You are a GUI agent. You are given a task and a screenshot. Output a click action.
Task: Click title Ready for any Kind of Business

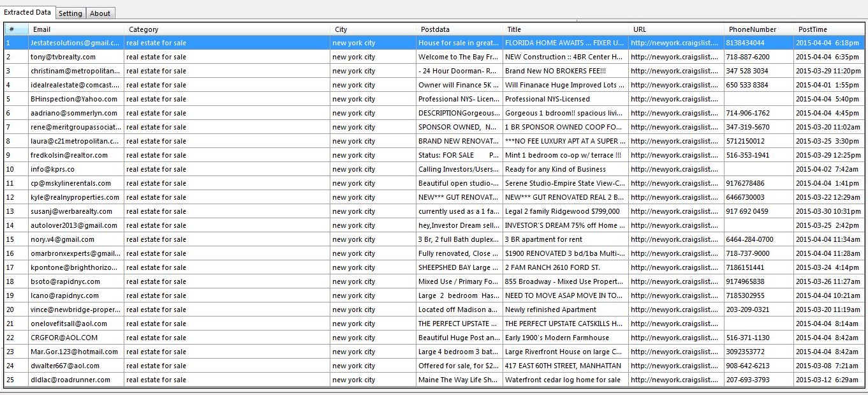tap(555, 169)
